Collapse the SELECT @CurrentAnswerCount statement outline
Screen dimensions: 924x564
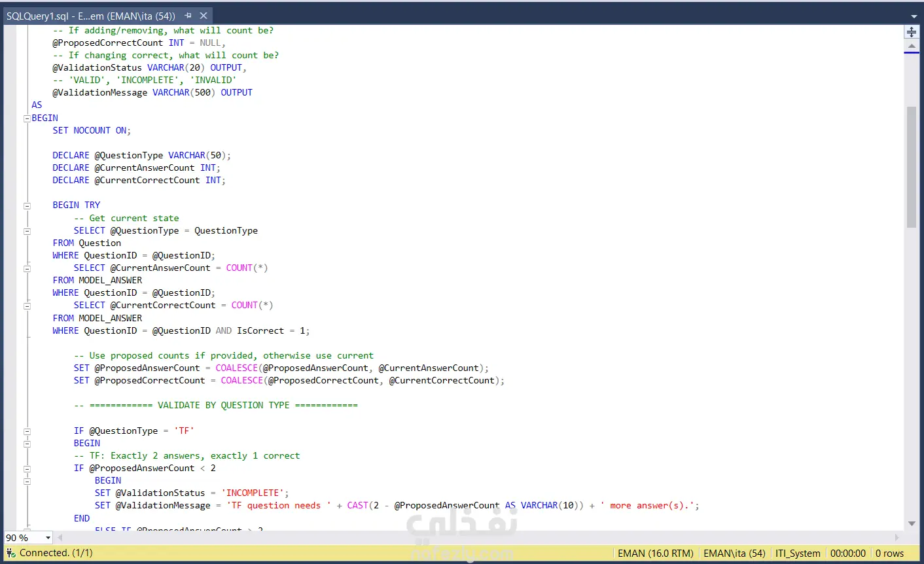[27, 268]
